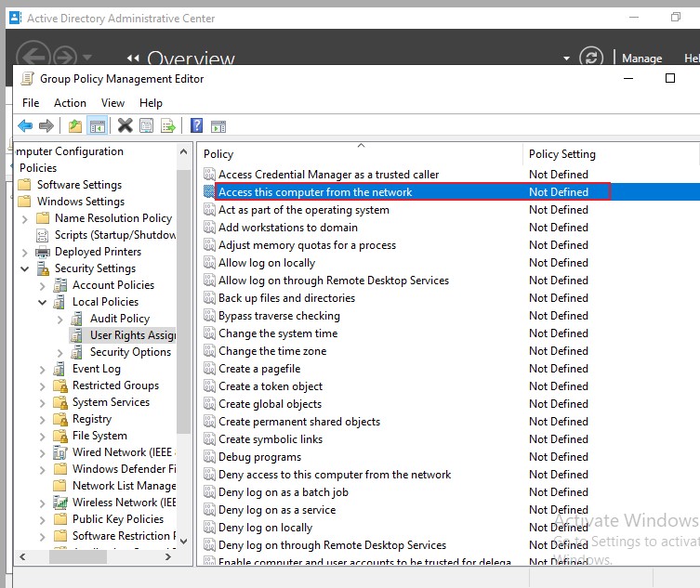
Task: Select File System node in tree
Action: pyautogui.click(x=99, y=436)
